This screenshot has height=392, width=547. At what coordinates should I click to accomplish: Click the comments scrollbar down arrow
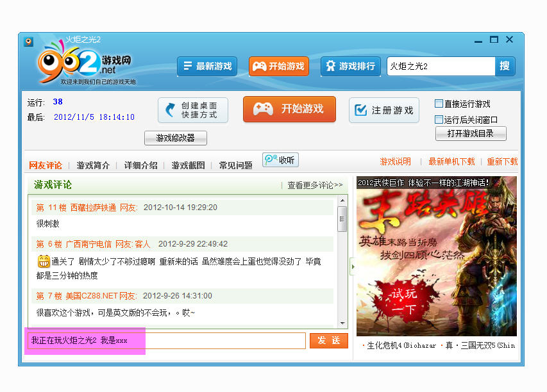[342, 323]
